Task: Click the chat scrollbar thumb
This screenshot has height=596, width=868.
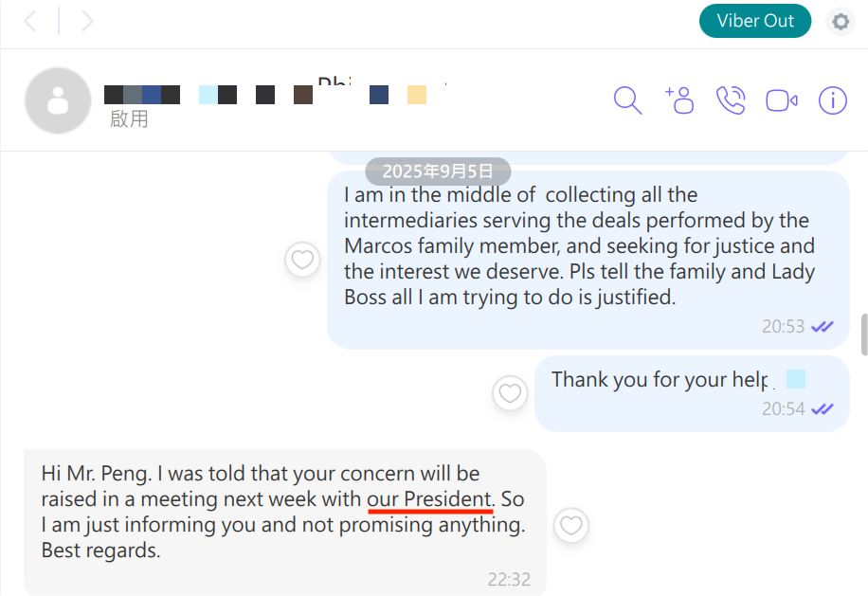Action: (863, 334)
